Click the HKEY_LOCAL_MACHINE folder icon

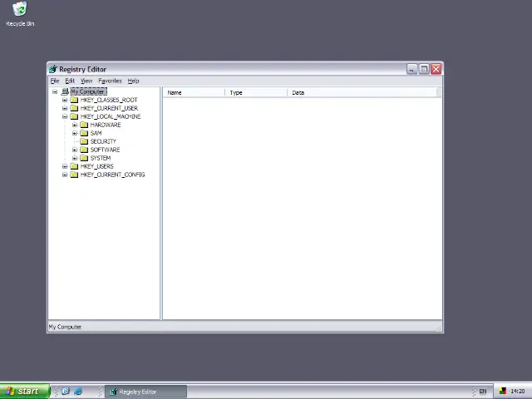[x=74, y=116]
